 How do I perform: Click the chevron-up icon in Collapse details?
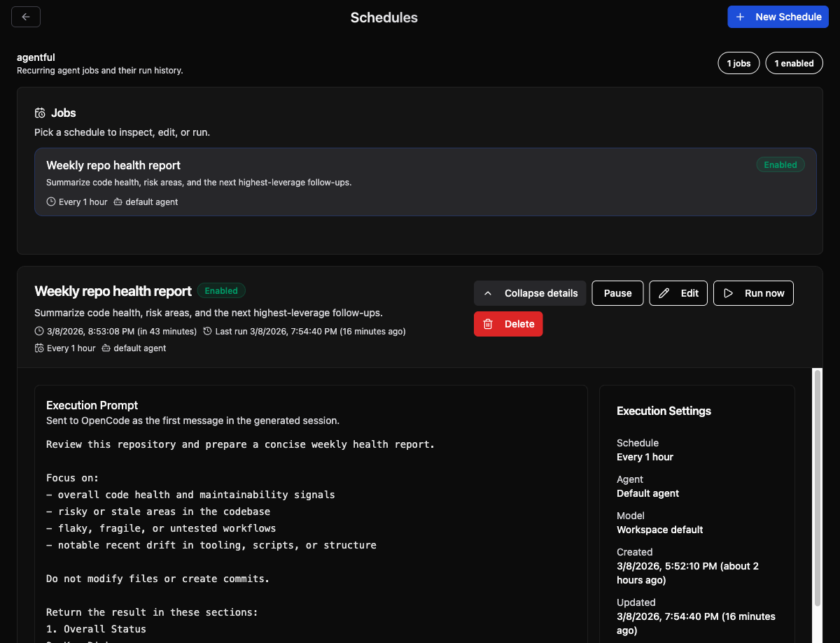point(488,293)
